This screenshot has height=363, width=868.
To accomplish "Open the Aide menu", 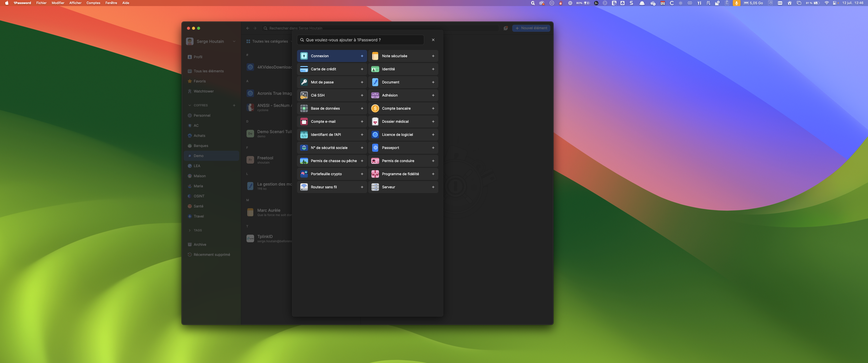I will pos(125,3).
